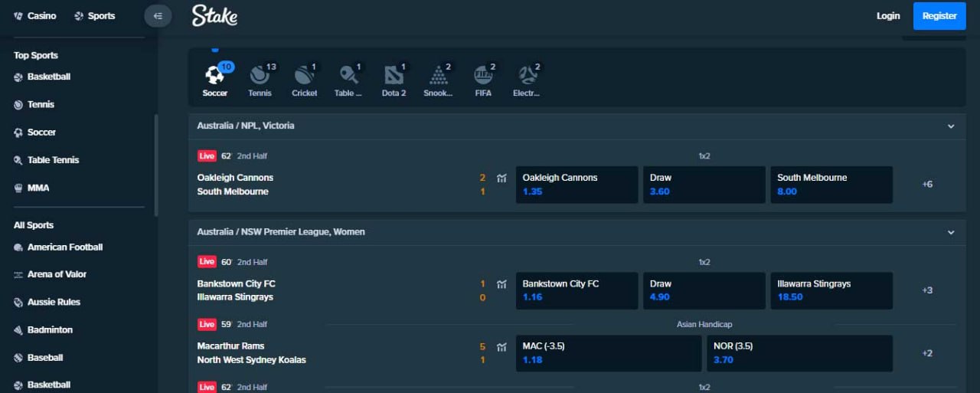This screenshot has width=980, height=393.
Task: Open Bankstown City FC vs Illawarra match
Action: 236,290
